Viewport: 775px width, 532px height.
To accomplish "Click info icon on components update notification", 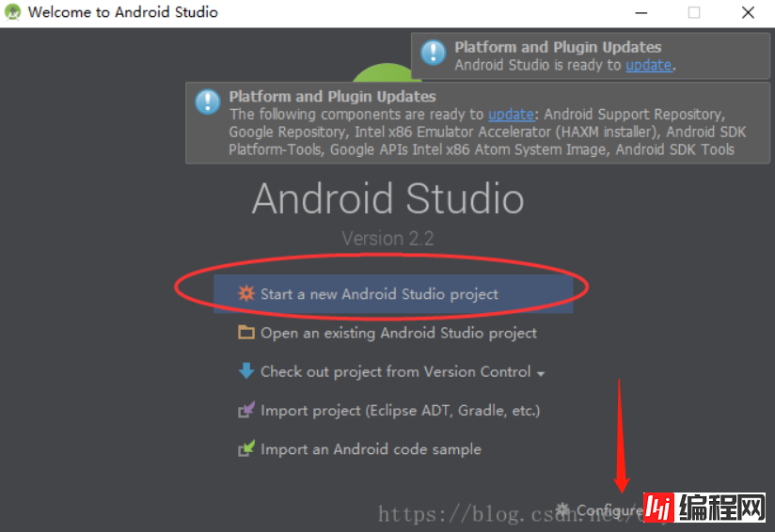I will (x=208, y=102).
